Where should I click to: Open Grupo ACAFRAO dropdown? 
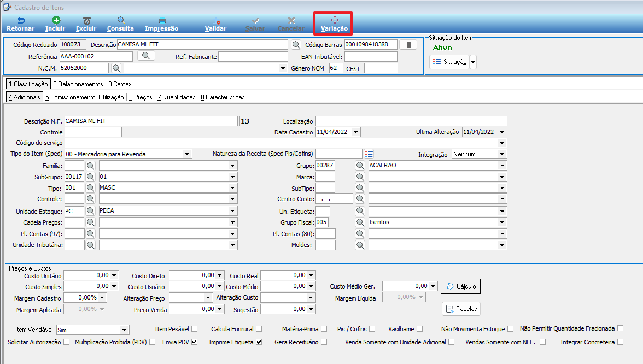tap(502, 165)
